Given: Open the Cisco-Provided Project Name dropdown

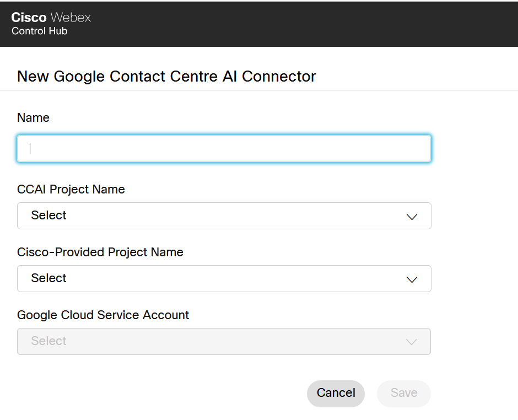Looking at the screenshot, I should [224, 278].
